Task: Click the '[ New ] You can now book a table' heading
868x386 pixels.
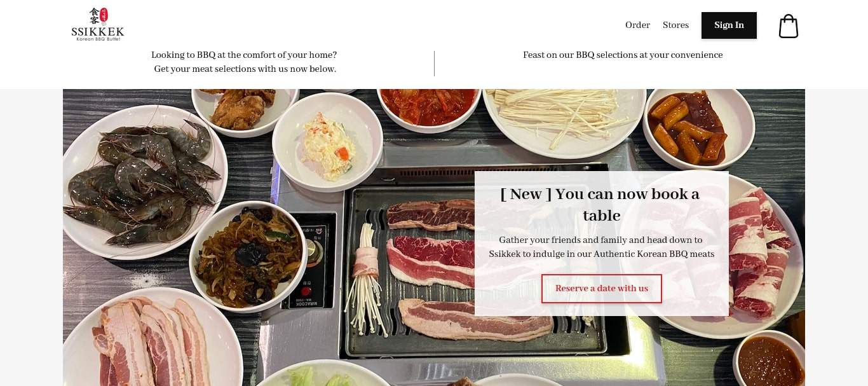Action: pos(601,205)
